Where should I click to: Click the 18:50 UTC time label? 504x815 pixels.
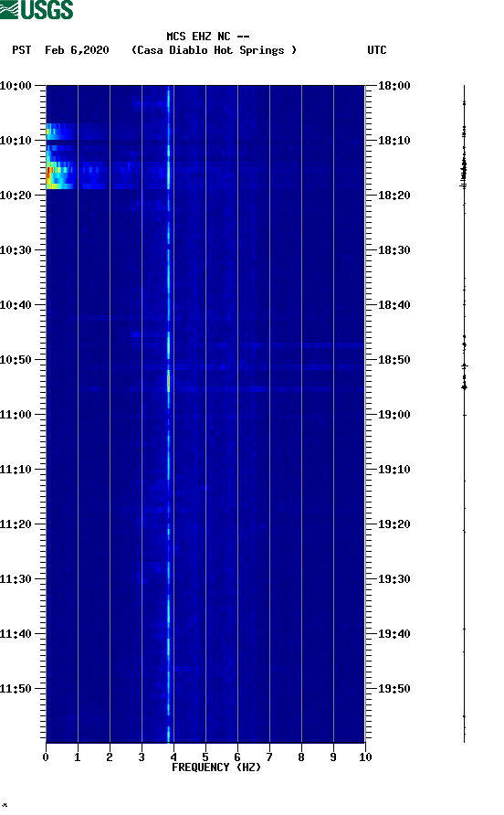point(394,360)
